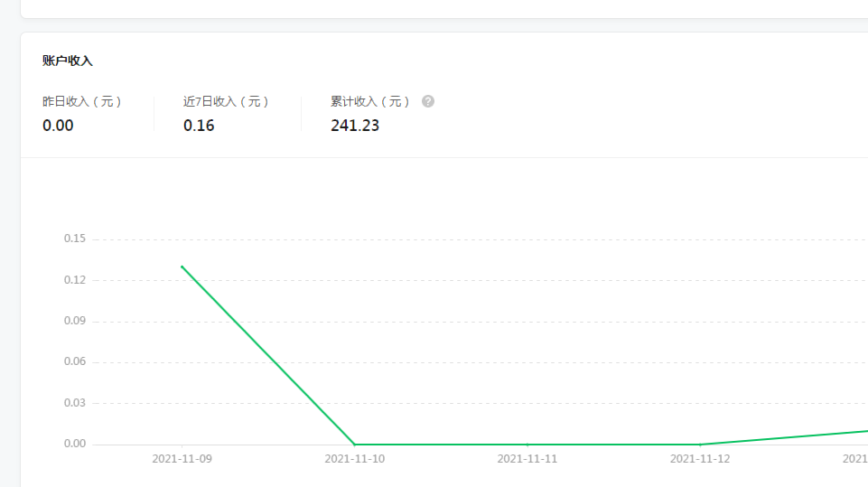Click the chart data point for 2021-11-10
This screenshot has width=868, height=487.
(355, 445)
